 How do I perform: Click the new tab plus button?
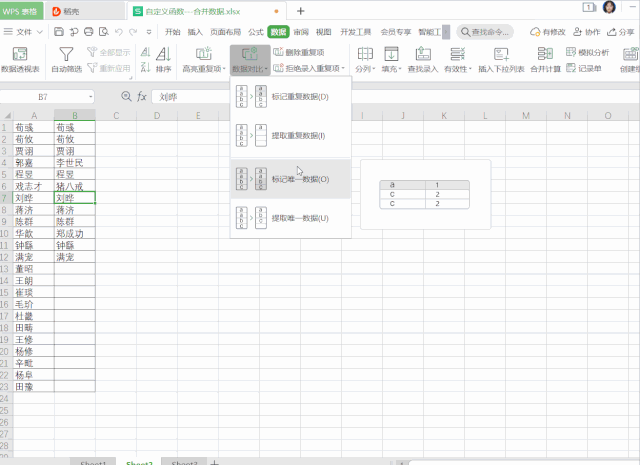point(300,11)
